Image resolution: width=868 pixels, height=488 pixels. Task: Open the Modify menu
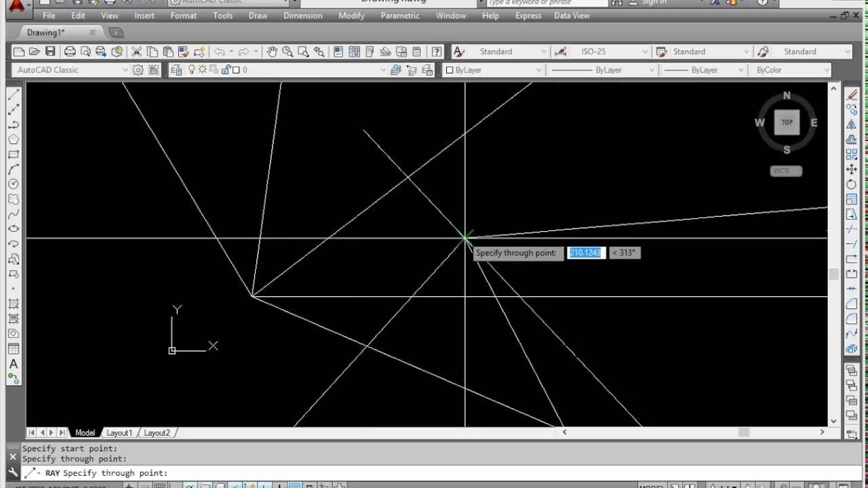(351, 16)
